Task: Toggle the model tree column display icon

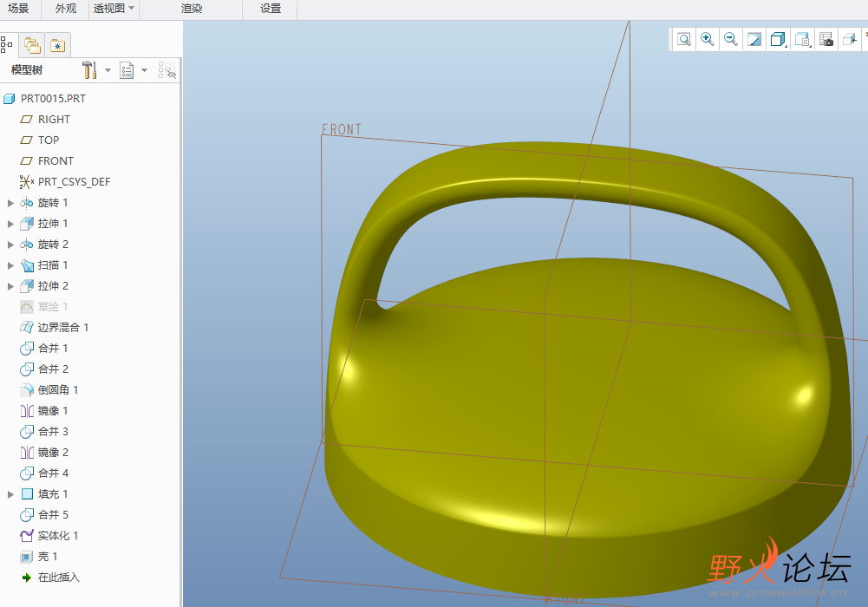Action: [166, 70]
